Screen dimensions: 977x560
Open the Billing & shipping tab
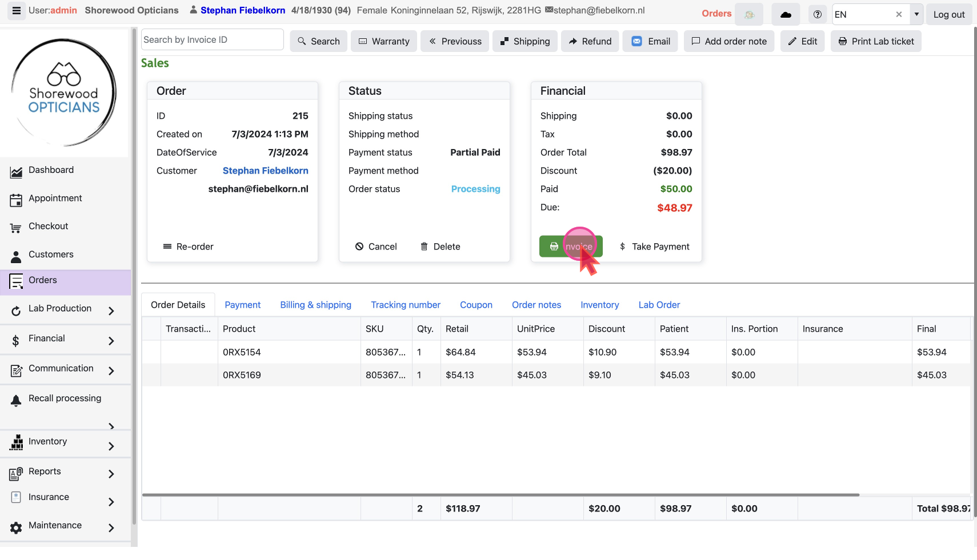[x=315, y=305]
